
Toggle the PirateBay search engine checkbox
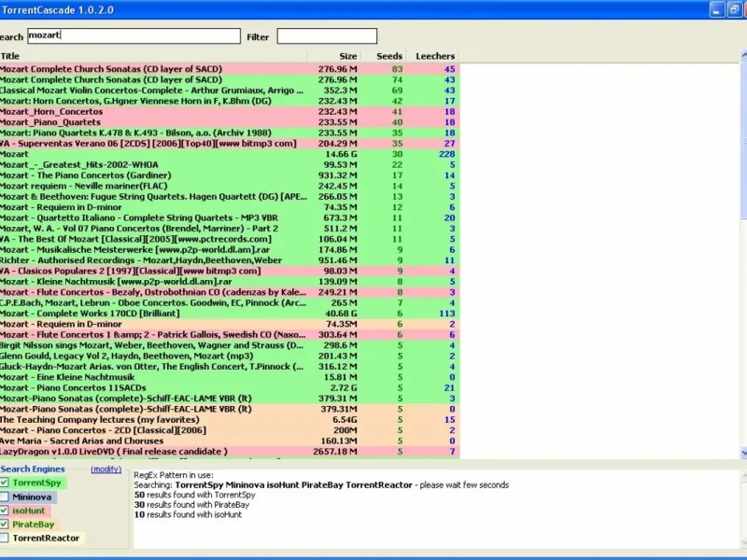click(5, 525)
